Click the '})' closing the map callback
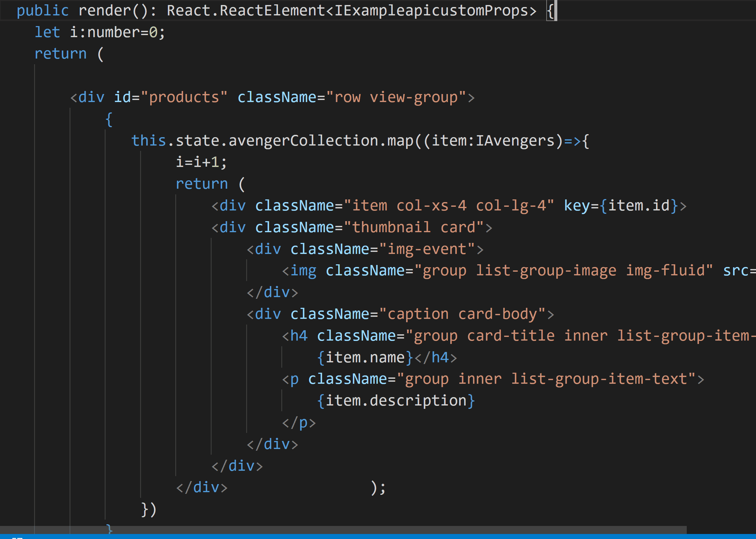This screenshot has height=539, width=756. (x=149, y=509)
